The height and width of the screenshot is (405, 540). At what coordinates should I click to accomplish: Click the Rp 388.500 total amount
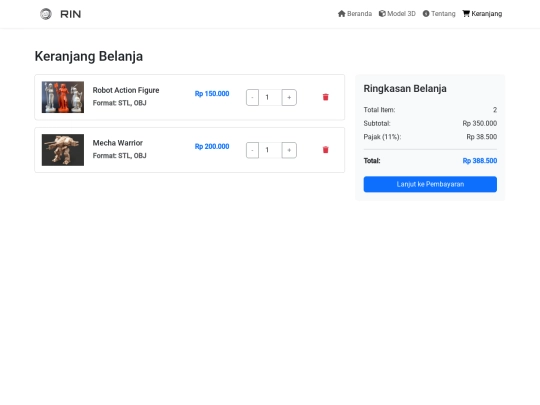pos(480,161)
